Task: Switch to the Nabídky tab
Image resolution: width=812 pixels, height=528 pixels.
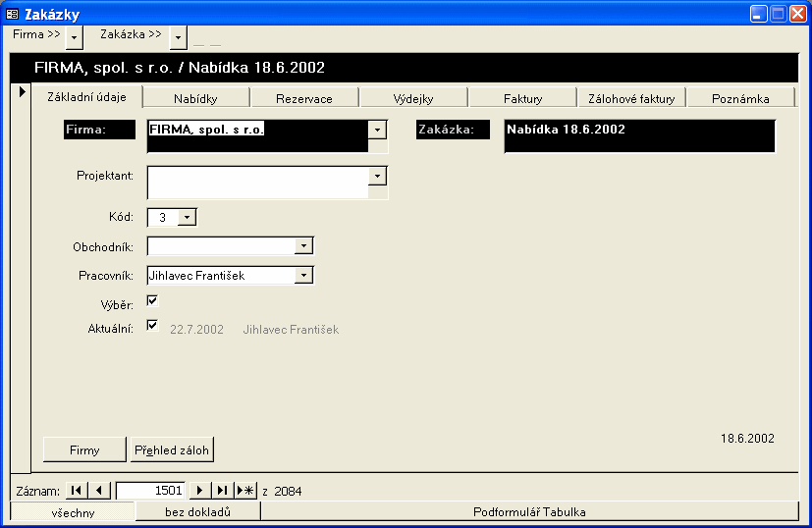Action: tap(195, 98)
